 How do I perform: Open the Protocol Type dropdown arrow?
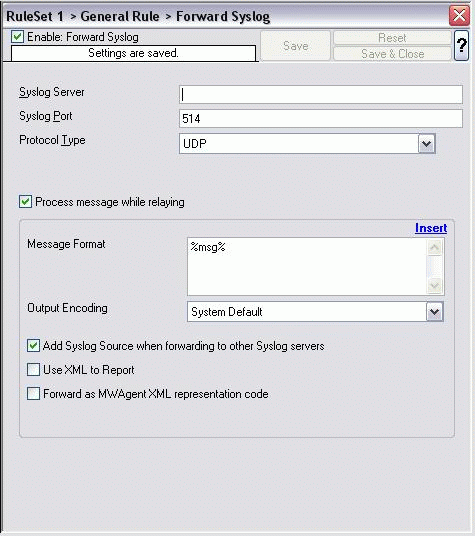click(426, 144)
